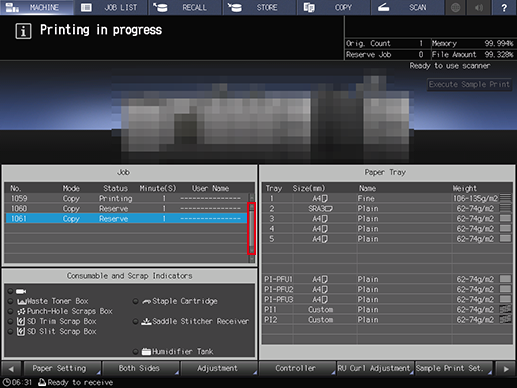Screen dimensions: 517x388
Task: Click the Humidifier Tank icon
Action: click(146, 352)
